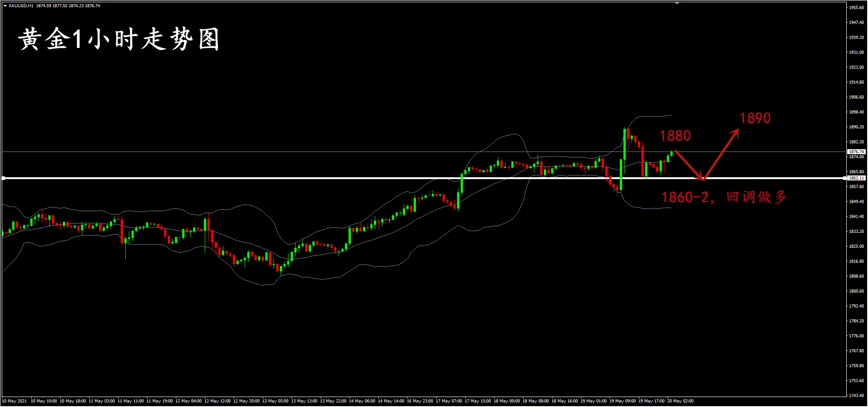
Task: Click the 1784.20 price scale label
Action: pos(856,321)
